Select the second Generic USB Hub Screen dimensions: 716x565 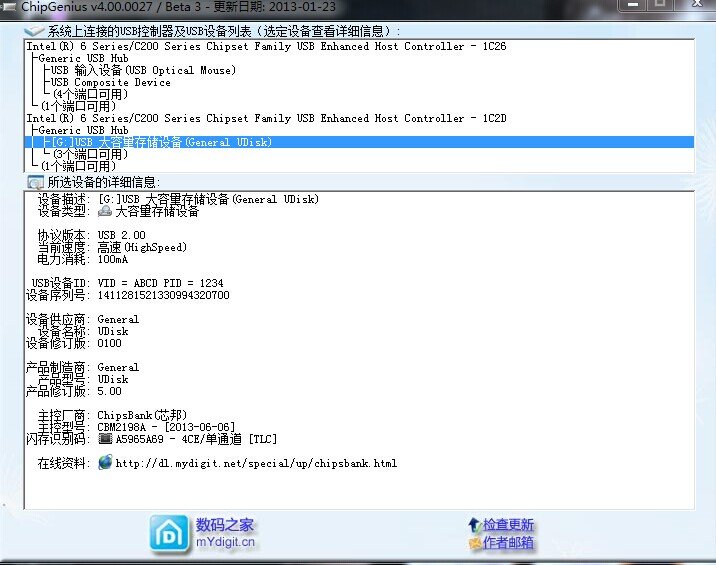pyautogui.click(x=83, y=130)
